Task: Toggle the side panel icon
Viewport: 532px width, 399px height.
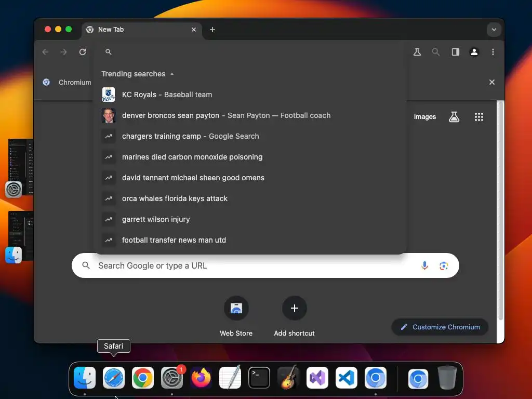Action: (455, 52)
